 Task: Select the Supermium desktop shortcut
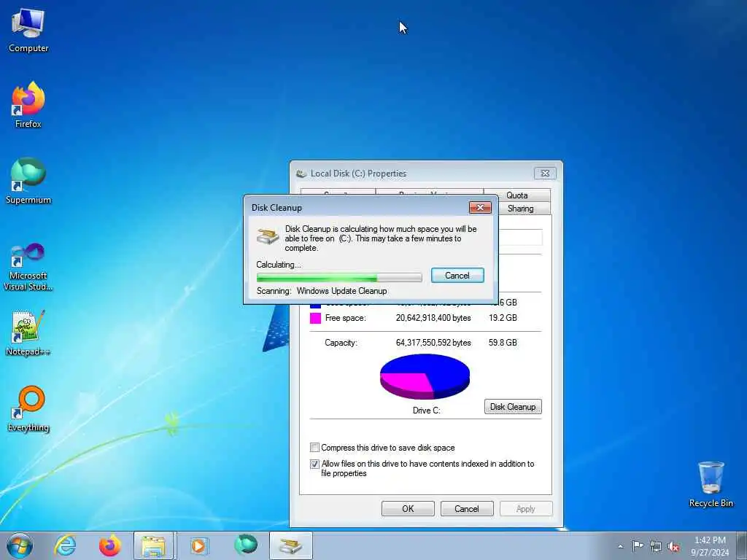click(x=28, y=181)
